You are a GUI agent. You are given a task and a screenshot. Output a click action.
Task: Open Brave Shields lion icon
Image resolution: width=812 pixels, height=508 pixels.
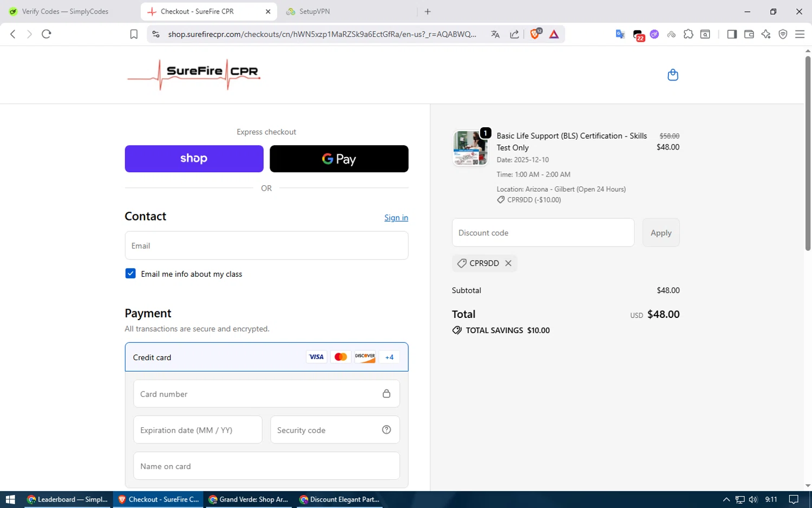535,34
